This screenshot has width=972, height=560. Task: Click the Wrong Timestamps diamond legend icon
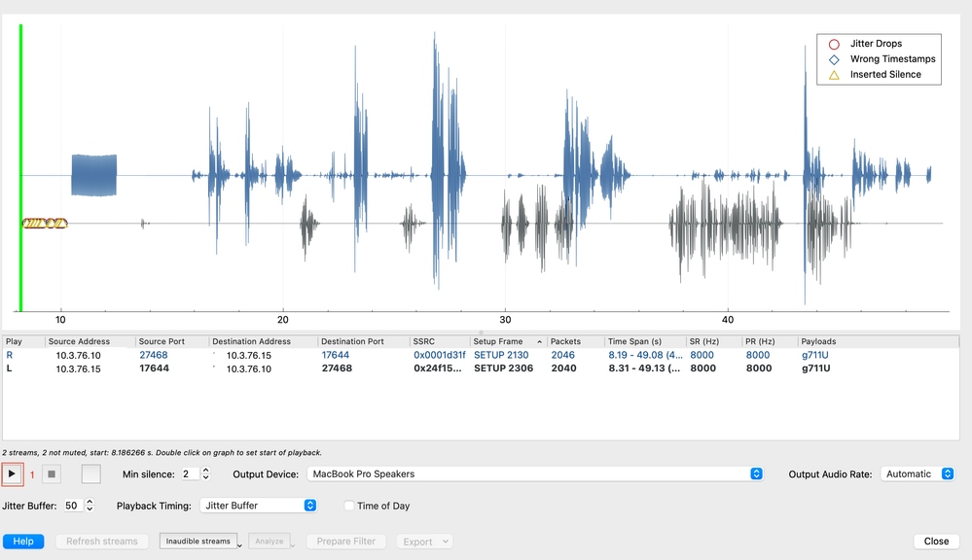(x=834, y=59)
